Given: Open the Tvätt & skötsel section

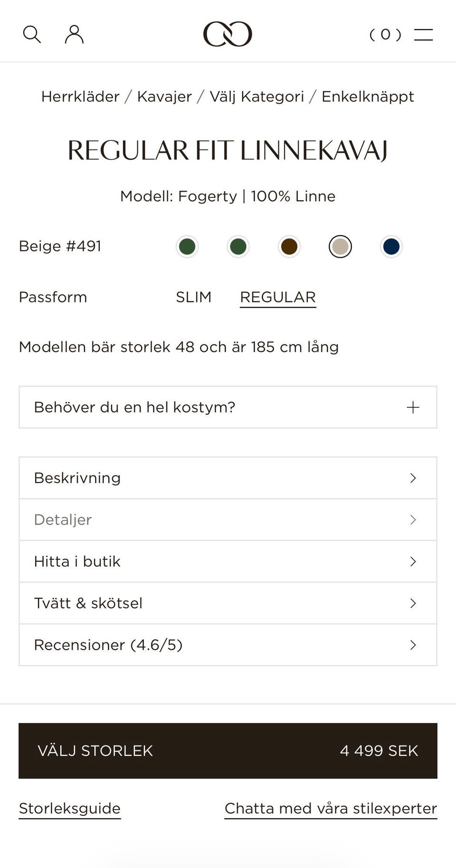Looking at the screenshot, I should pyautogui.click(x=228, y=603).
